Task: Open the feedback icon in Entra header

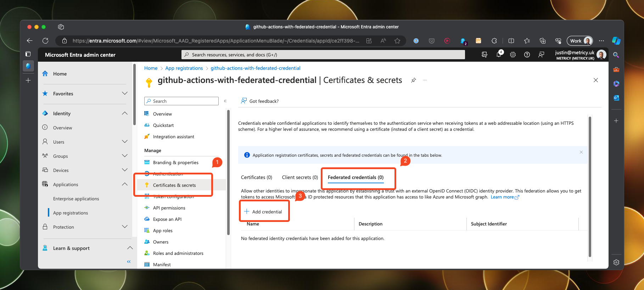Action: click(x=541, y=55)
